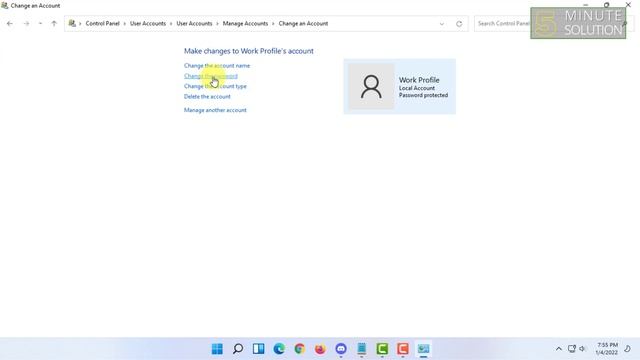Viewport: 640px width, 360px height.
Task: Expand address bar history dropdown
Action: [442, 24]
